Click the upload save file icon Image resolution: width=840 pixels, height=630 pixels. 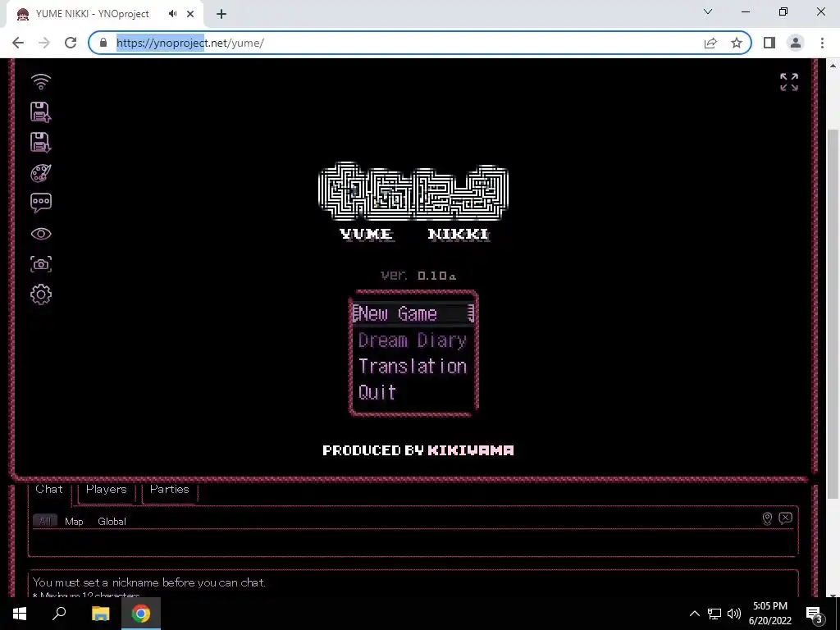(41, 112)
